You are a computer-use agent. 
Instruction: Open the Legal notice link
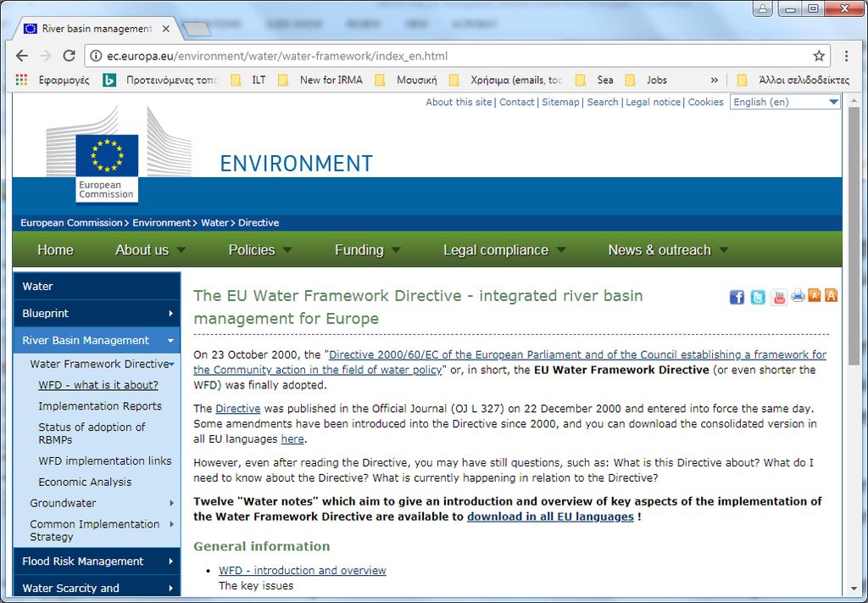654,102
